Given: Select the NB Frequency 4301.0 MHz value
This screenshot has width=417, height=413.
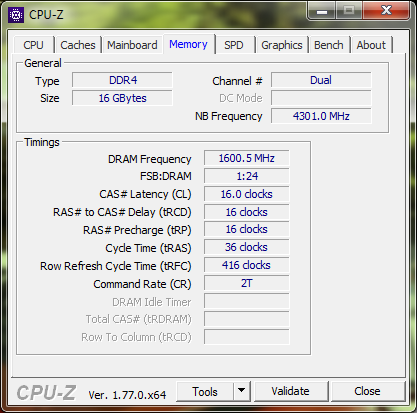Looking at the screenshot, I should coord(321,116).
